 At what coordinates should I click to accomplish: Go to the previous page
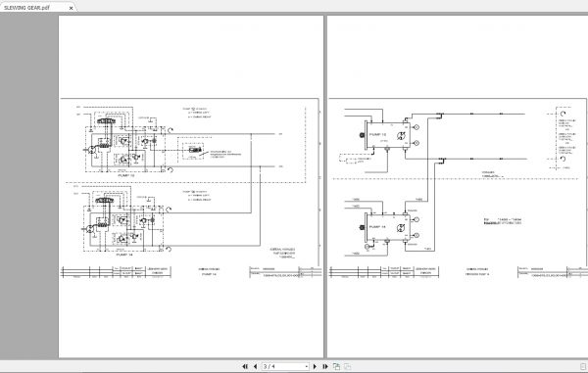tap(256, 366)
